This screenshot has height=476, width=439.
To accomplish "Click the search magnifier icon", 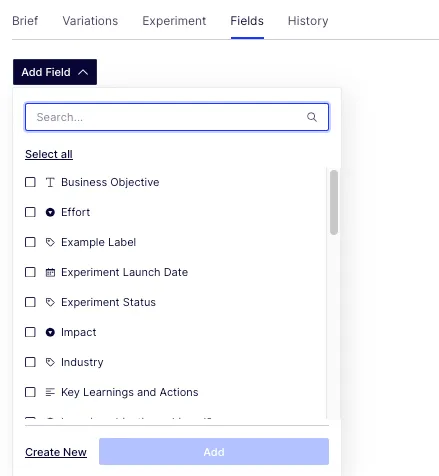I will 312,117.
